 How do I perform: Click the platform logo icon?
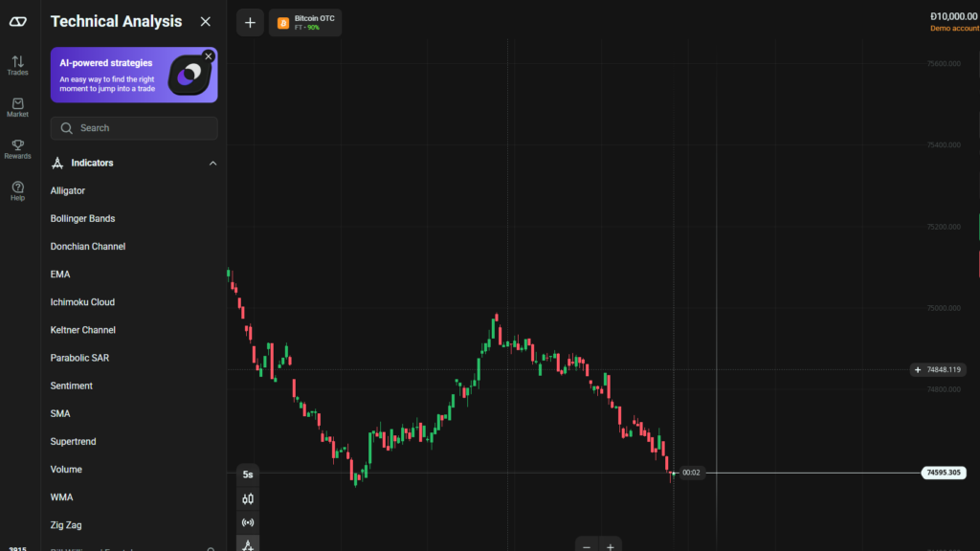point(17,22)
